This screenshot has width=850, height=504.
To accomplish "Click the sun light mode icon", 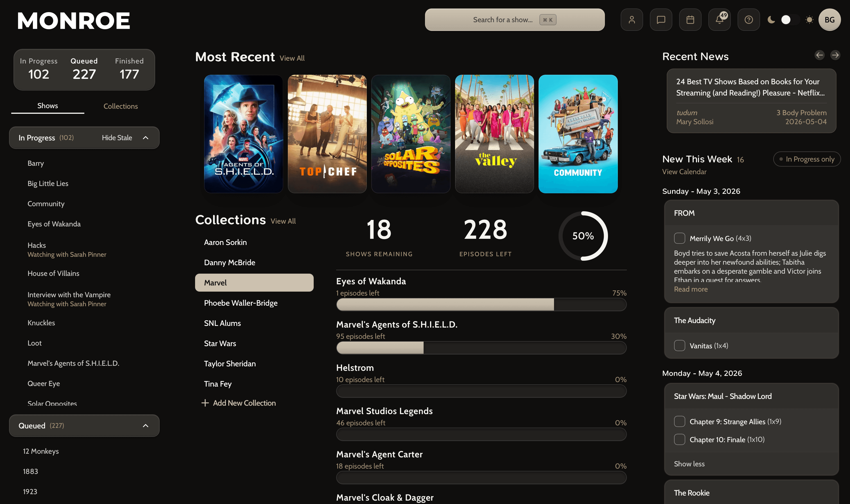I will click(x=809, y=20).
